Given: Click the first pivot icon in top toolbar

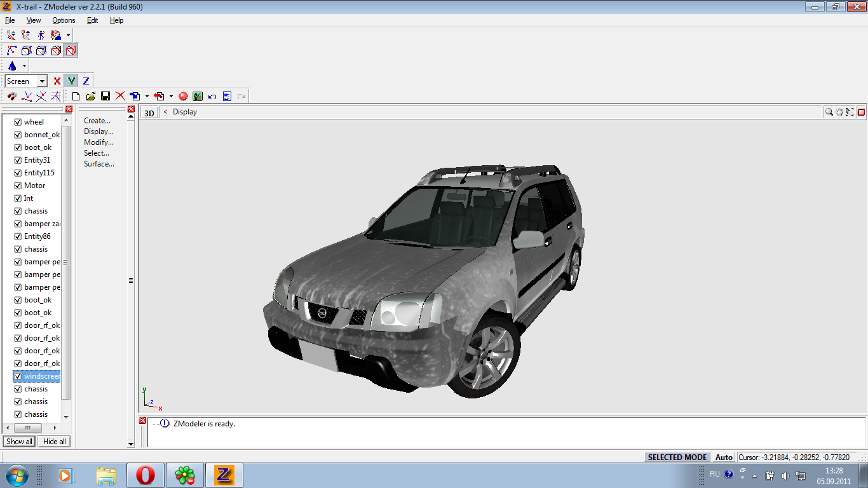Looking at the screenshot, I should 11,35.
